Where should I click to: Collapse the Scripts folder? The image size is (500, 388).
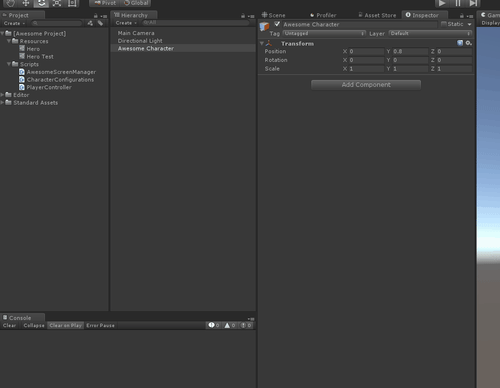pos(9,64)
